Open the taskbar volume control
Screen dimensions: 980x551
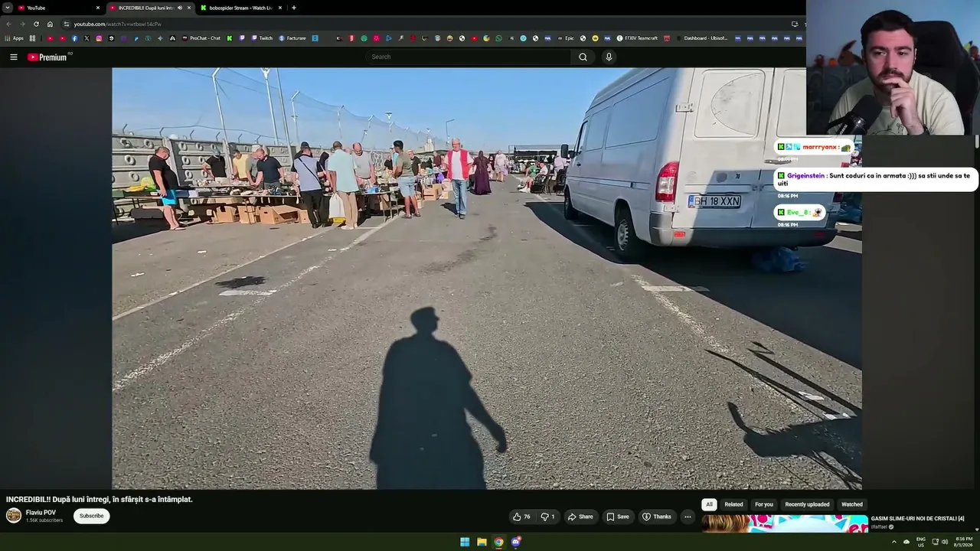(945, 542)
